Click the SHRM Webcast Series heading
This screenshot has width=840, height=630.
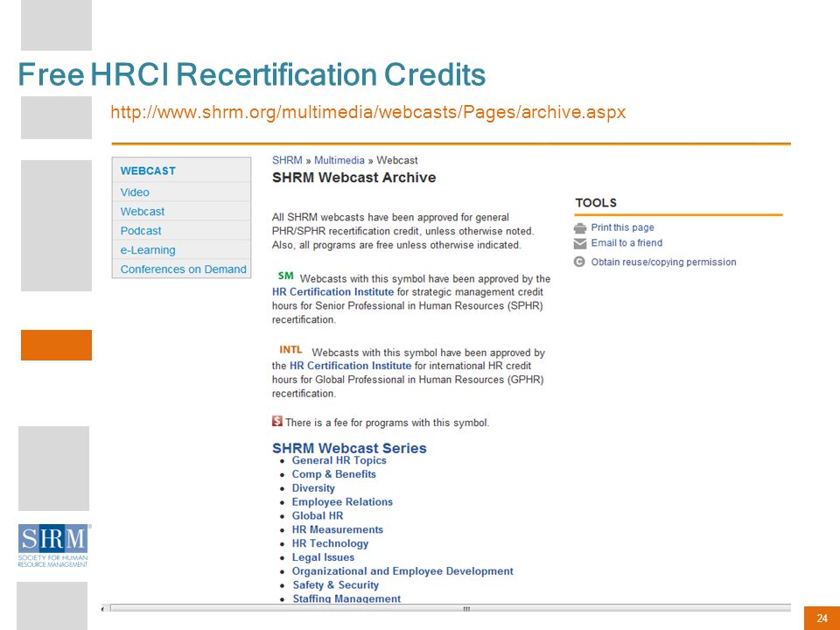(349, 448)
